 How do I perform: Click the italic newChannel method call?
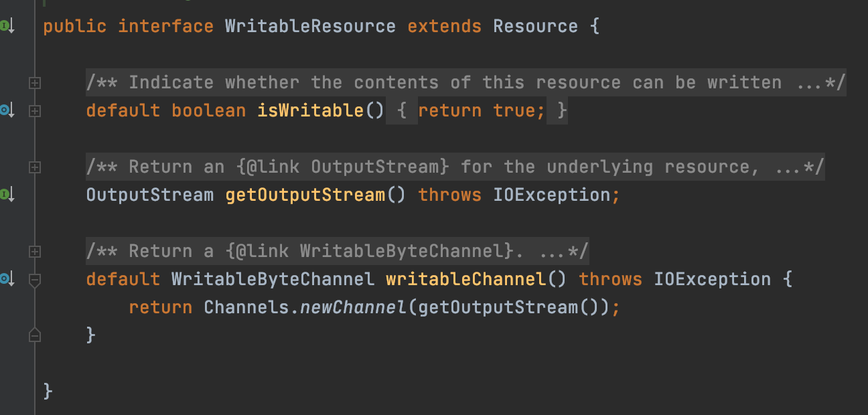[x=353, y=307]
